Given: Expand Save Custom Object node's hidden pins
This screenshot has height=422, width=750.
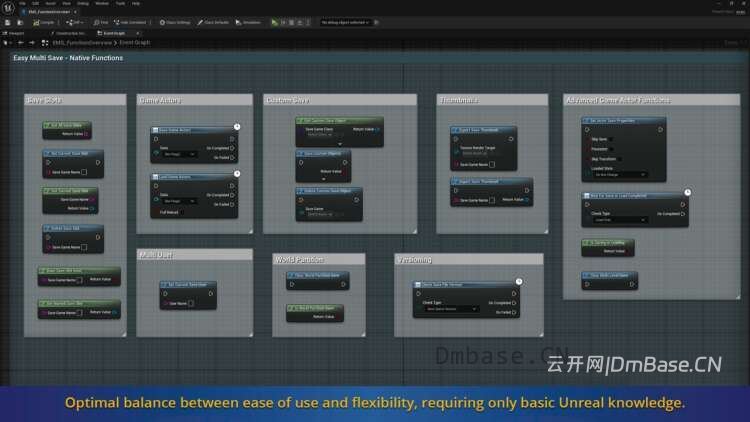Looking at the screenshot, I should [324, 179].
